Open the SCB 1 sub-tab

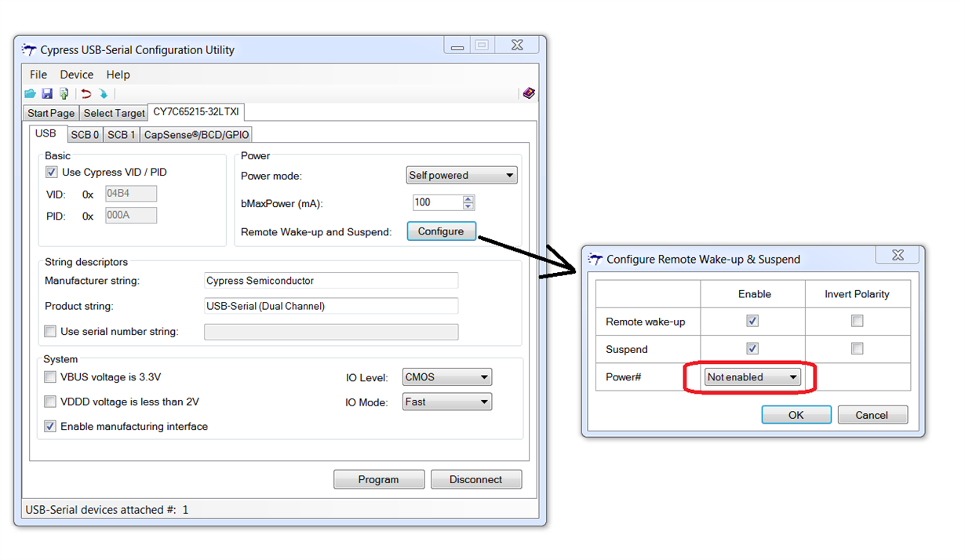122,134
